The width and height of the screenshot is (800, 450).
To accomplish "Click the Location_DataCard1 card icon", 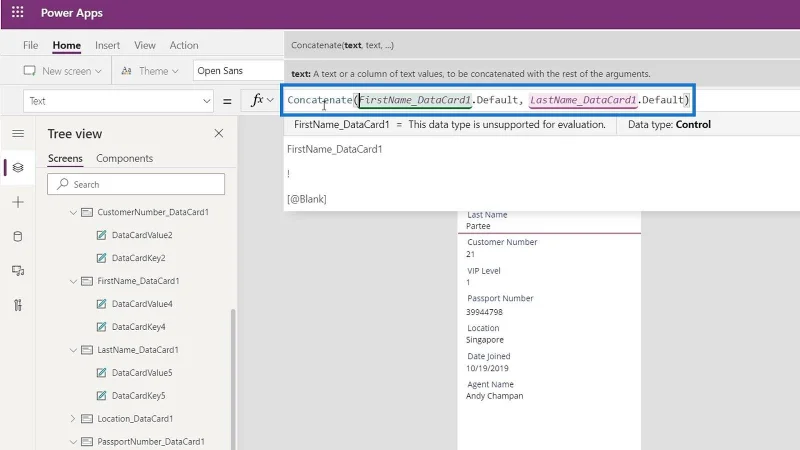I will (x=87, y=419).
